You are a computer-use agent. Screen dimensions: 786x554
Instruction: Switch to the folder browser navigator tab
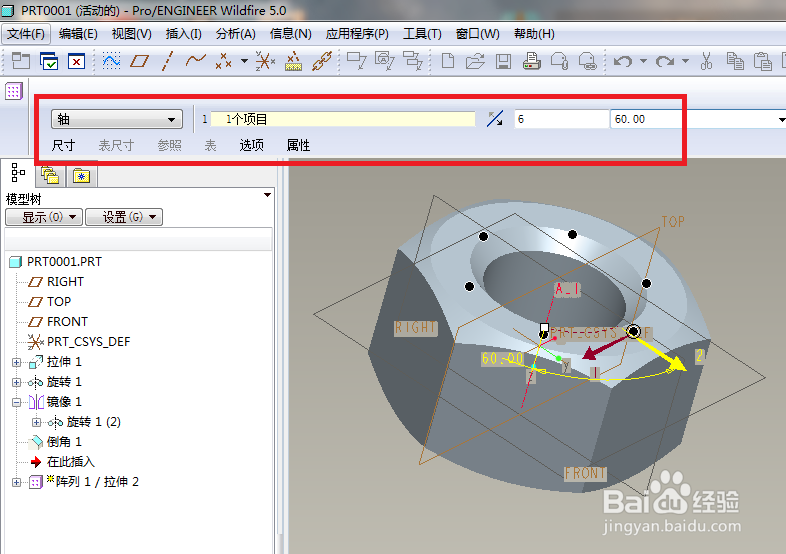coord(50,175)
